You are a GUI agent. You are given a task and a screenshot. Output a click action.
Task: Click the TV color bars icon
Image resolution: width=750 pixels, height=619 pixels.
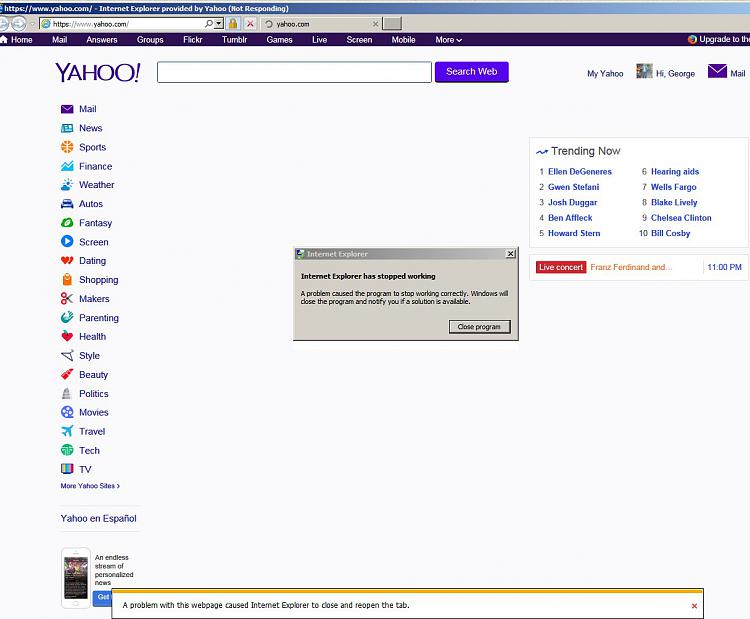pos(67,469)
